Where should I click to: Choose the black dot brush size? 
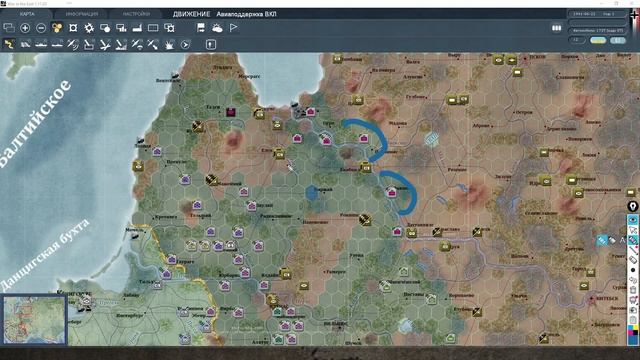[x=633, y=270]
